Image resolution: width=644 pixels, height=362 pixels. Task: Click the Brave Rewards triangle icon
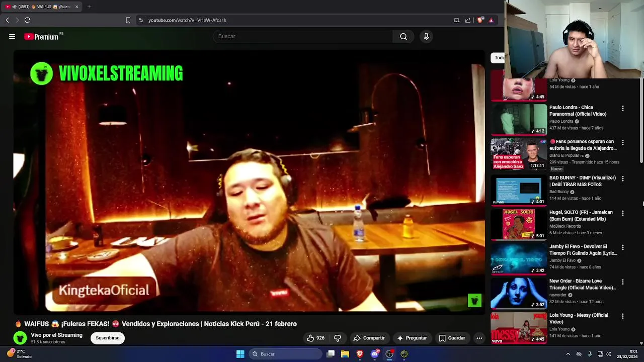pos(491,20)
